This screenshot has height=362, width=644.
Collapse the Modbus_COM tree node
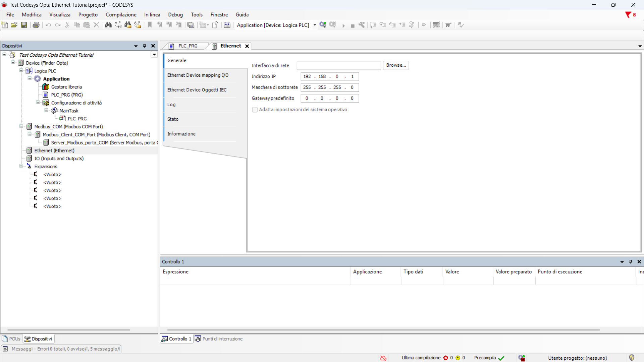coord(21,126)
